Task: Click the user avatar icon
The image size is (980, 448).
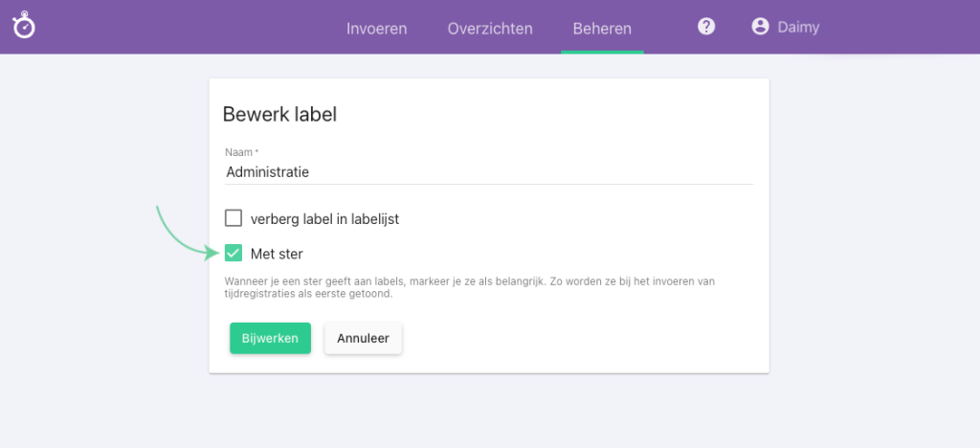Action: click(761, 27)
